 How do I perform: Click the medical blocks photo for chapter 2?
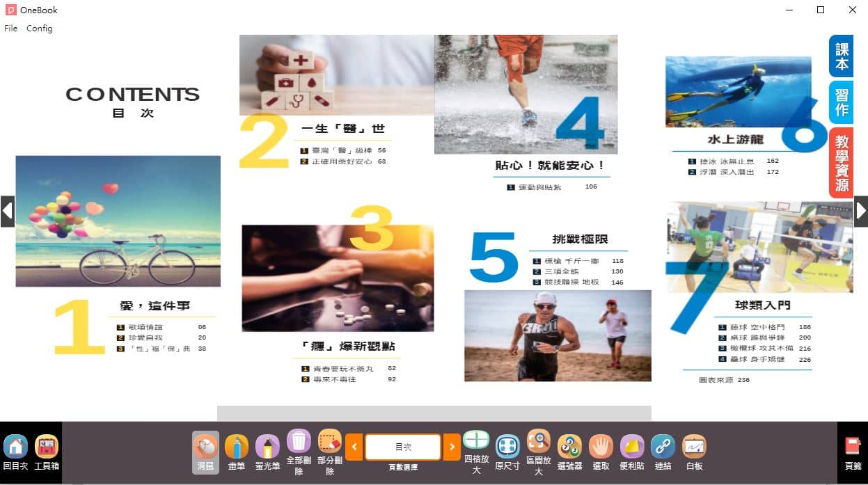337,74
